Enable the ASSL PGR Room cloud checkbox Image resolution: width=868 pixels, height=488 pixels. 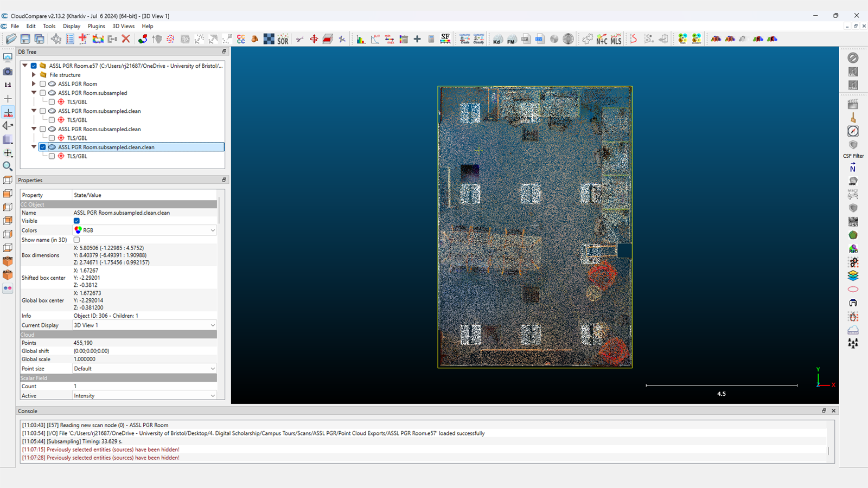43,84
